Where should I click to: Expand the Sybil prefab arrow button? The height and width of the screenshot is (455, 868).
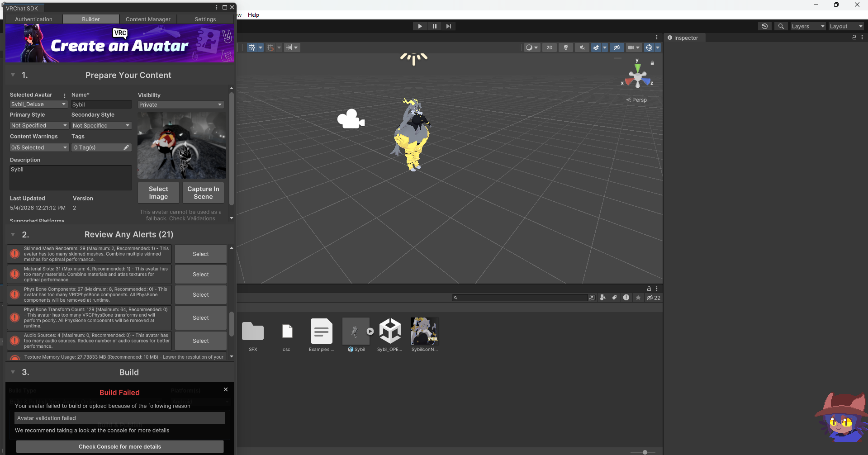coord(370,331)
